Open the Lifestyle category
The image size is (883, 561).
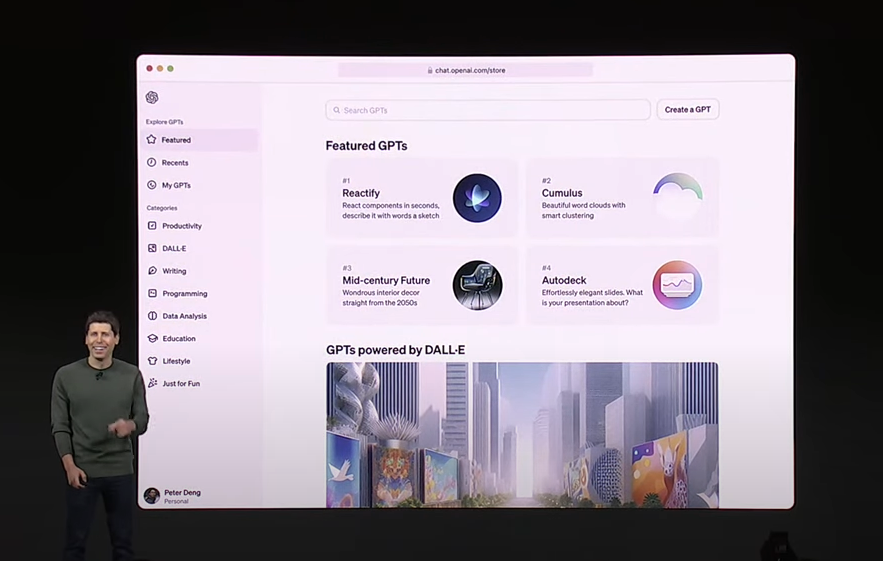pyautogui.click(x=176, y=361)
